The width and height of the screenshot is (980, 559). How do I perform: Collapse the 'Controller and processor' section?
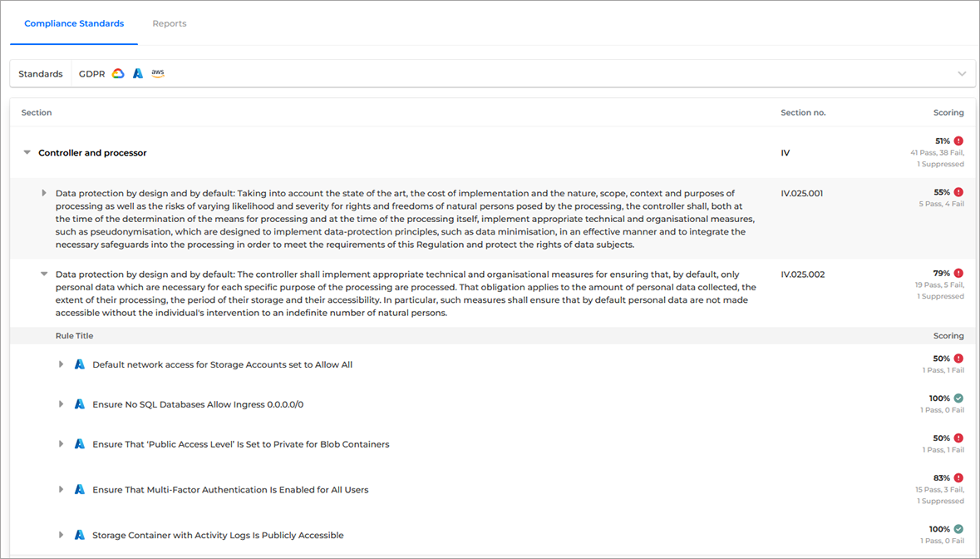click(x=27, y=152)
